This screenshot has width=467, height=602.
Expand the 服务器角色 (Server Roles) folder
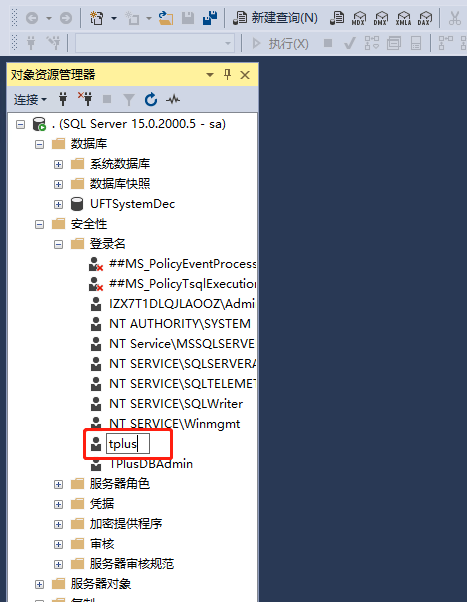point(58,485)
